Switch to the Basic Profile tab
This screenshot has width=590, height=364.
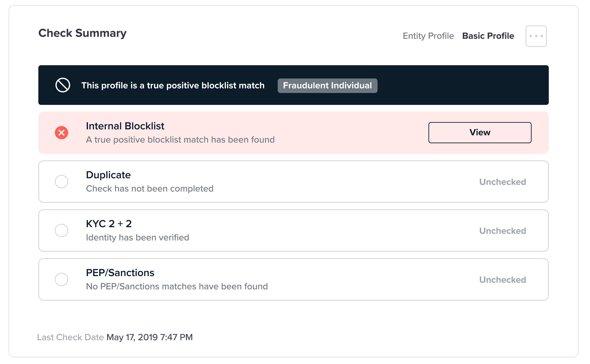tap(488, 36)
